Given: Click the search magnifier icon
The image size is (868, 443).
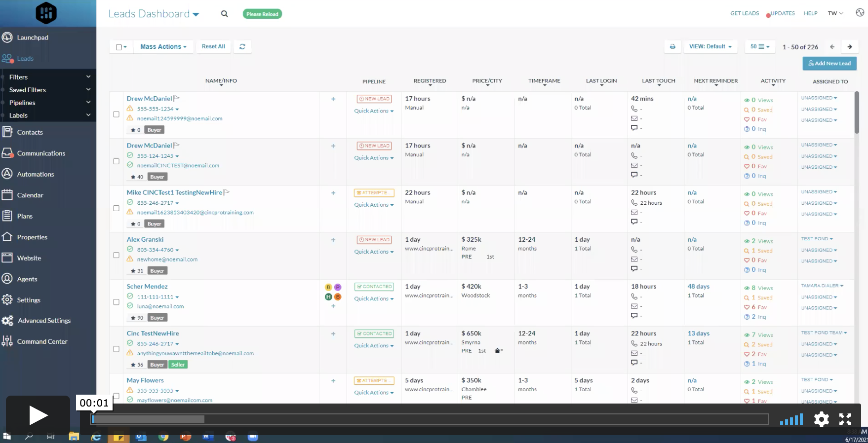Looking at the screenshot, I should tap(224, 14).
